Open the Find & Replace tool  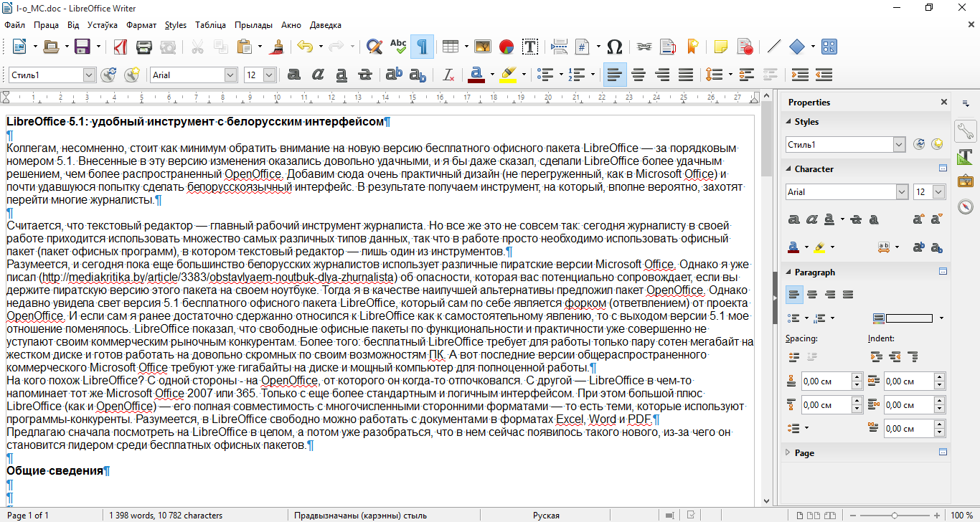[374, 47]
